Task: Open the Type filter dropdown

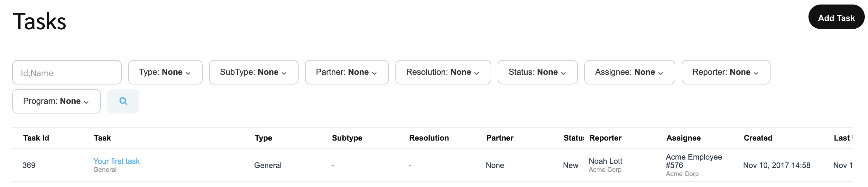Action: pyautogui.click(x=165, y=72)
